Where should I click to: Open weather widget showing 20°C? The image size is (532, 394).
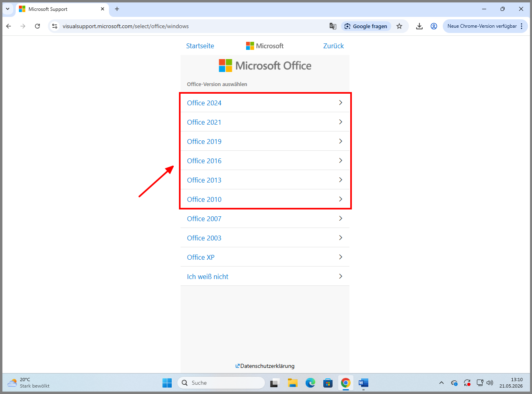tap(29, 383)
